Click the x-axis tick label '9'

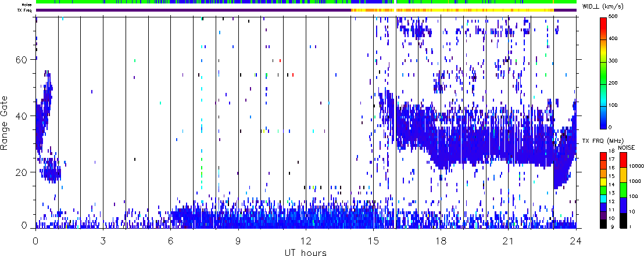[x=238, y=241]
